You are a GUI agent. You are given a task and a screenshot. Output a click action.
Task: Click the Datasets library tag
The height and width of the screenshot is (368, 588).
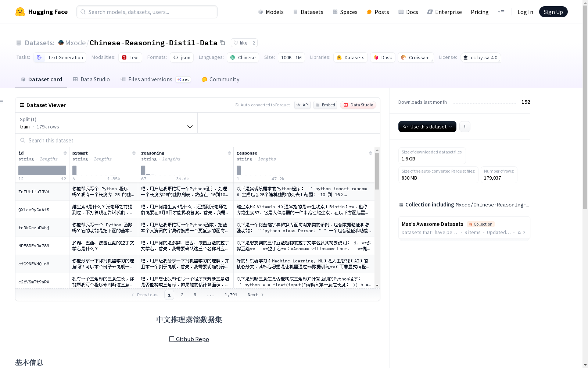point(351,57)
